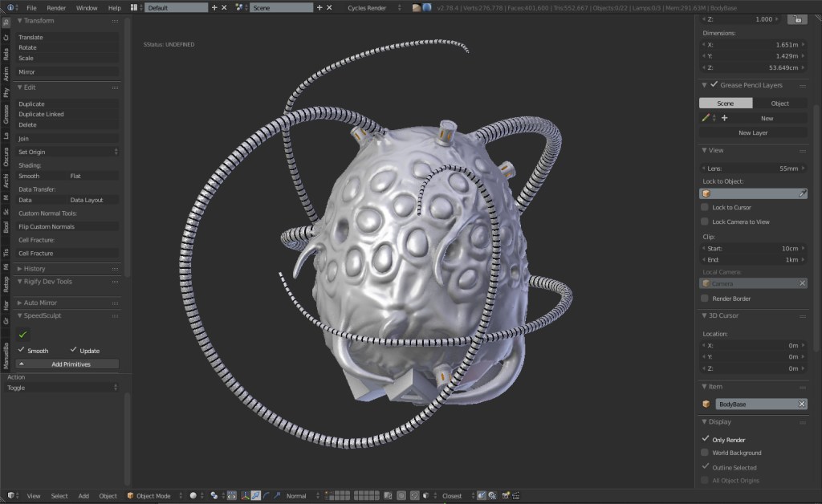
Task: Click the screen layout browse icon
Action: click(135, 7)
